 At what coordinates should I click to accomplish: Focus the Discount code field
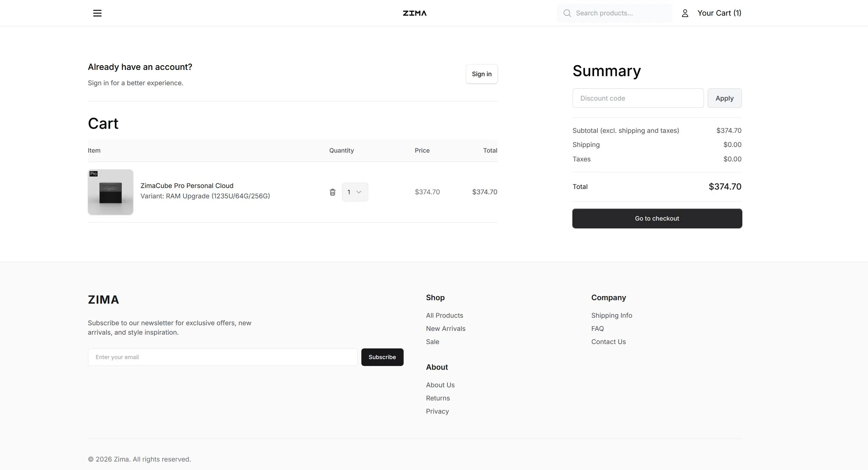(x=638, y=98)
